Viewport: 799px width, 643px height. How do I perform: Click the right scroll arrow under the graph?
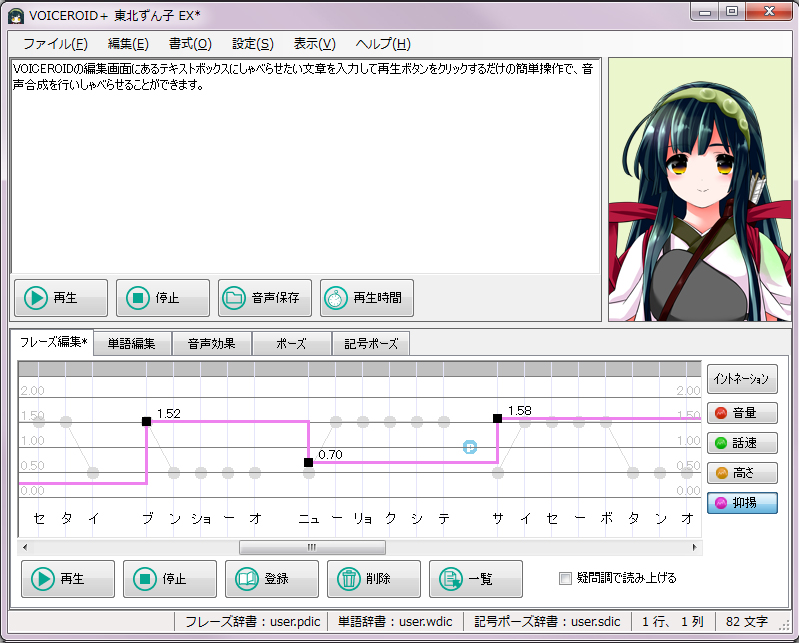click(x=695, y=548)
